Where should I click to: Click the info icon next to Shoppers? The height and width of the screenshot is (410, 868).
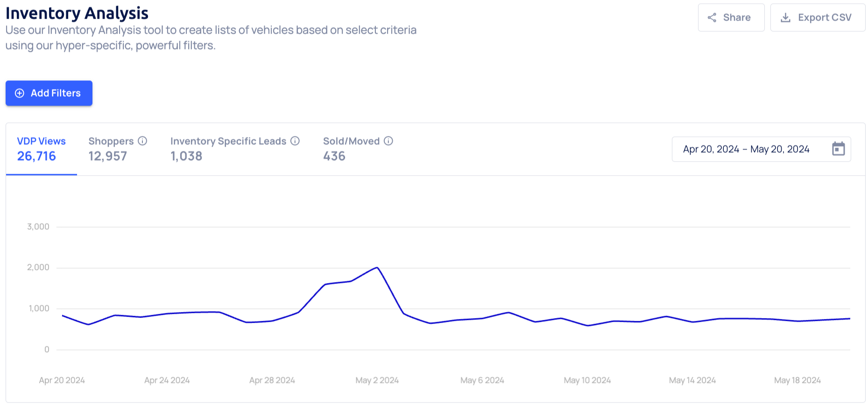point(143,141)
